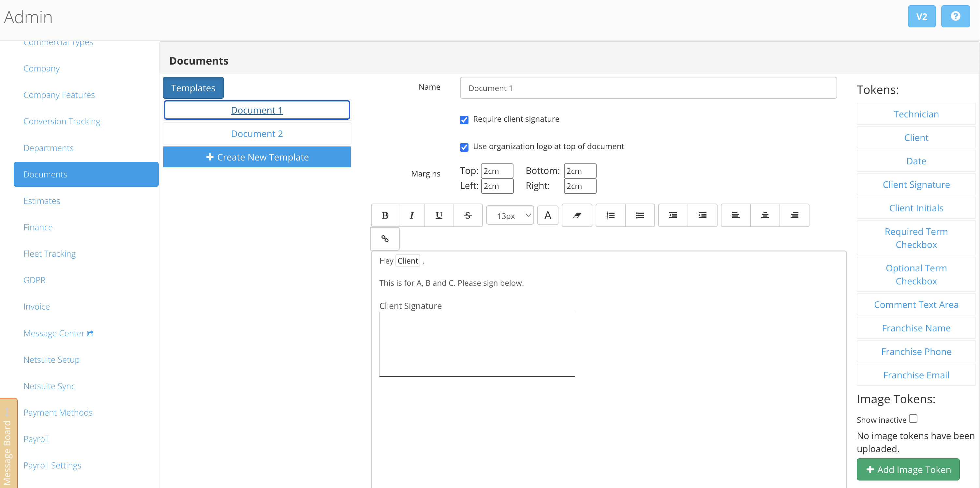
Task: Click Add Image Token button
Action: (908, 469)
